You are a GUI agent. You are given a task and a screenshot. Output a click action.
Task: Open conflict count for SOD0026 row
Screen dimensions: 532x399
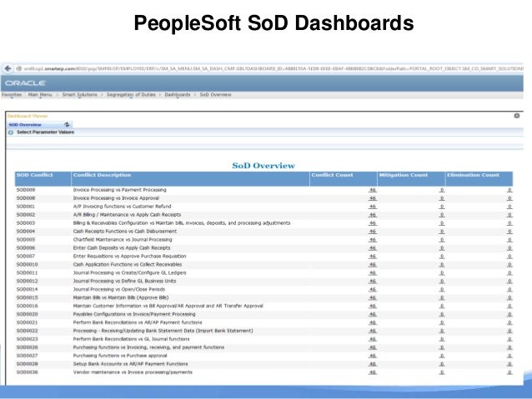[x=373, y=347]
